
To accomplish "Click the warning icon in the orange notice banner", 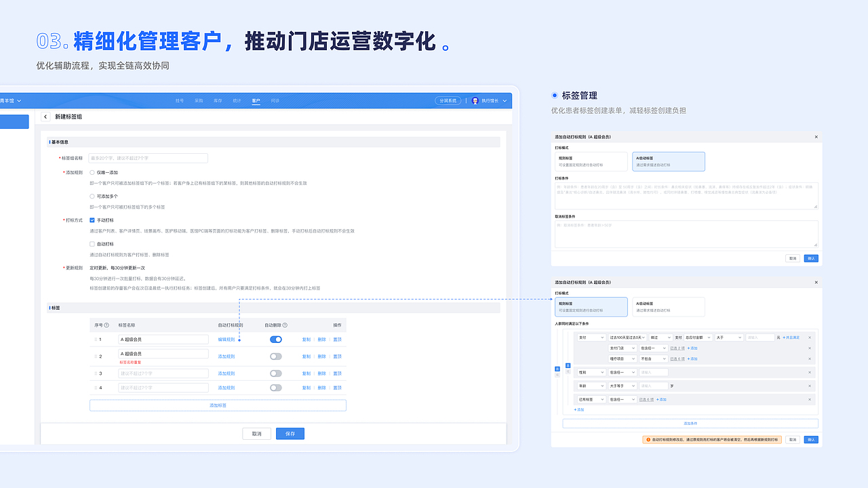I will pos(649,439).
